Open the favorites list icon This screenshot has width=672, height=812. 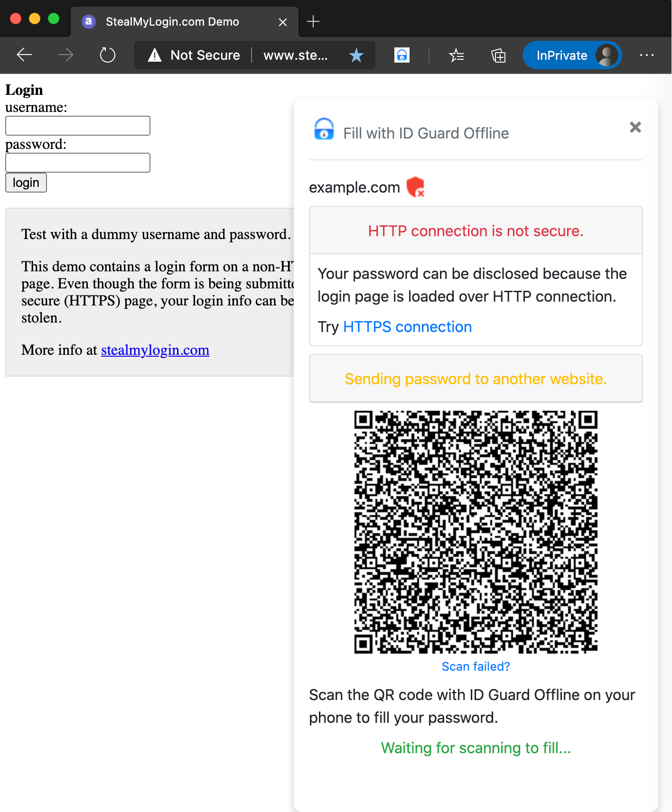pos(457,55)
